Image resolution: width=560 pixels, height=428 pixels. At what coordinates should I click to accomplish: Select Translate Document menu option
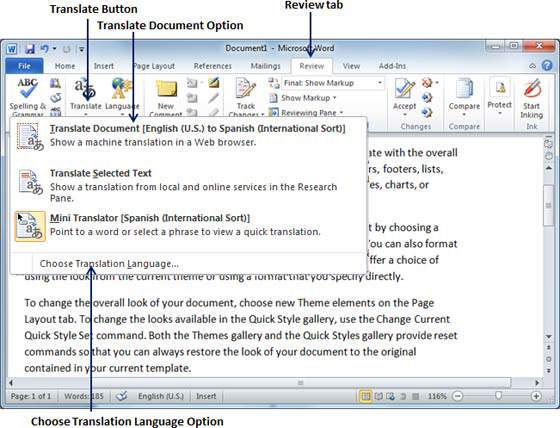(189, 136)
